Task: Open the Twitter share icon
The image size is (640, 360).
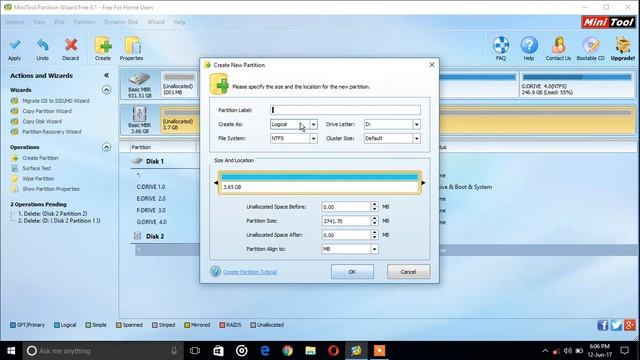Action: [616, 325]
